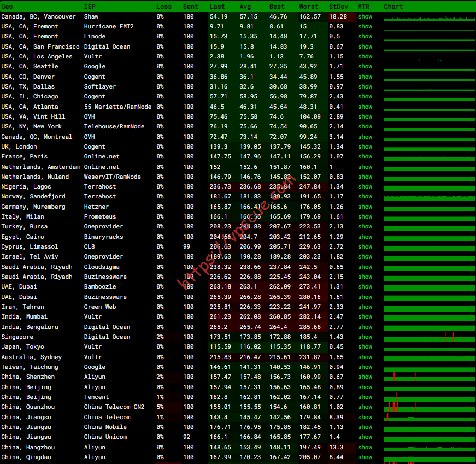Click show in the Tehran Green Web row
This screenshot has height=464, width=476.
[x=365, y=307]
